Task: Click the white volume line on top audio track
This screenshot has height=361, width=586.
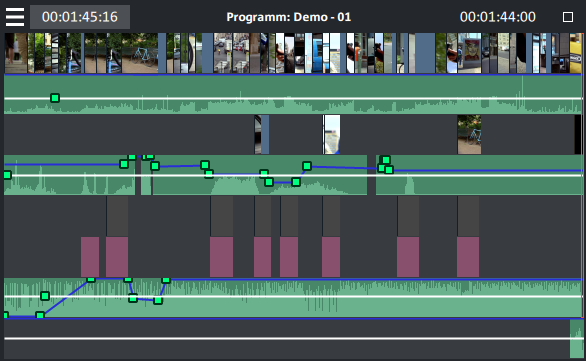Action: (293, 98)
